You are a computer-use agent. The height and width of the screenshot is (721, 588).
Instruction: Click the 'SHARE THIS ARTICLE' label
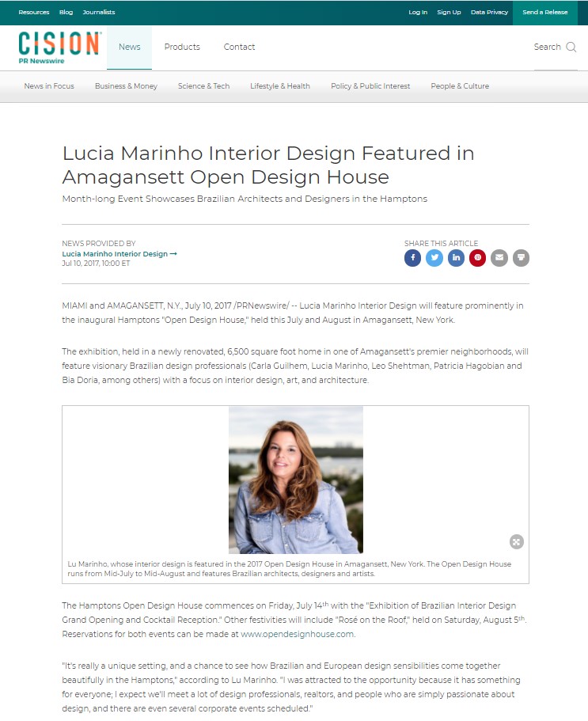coord(441,243)
